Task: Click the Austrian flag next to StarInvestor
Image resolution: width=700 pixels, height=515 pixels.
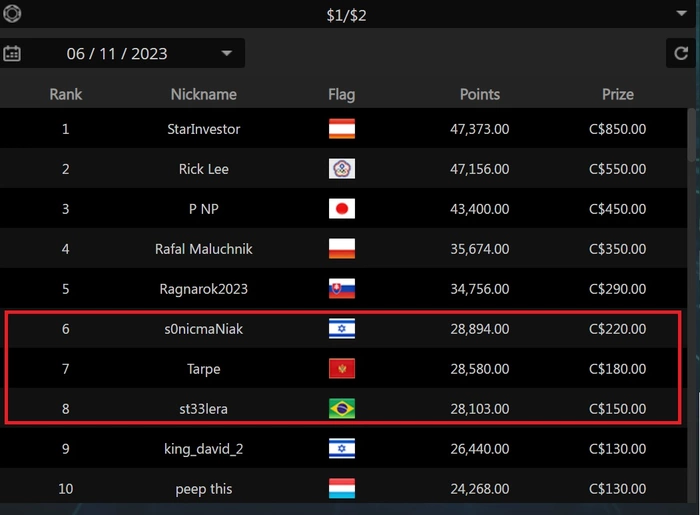Action: coord(342,129)
